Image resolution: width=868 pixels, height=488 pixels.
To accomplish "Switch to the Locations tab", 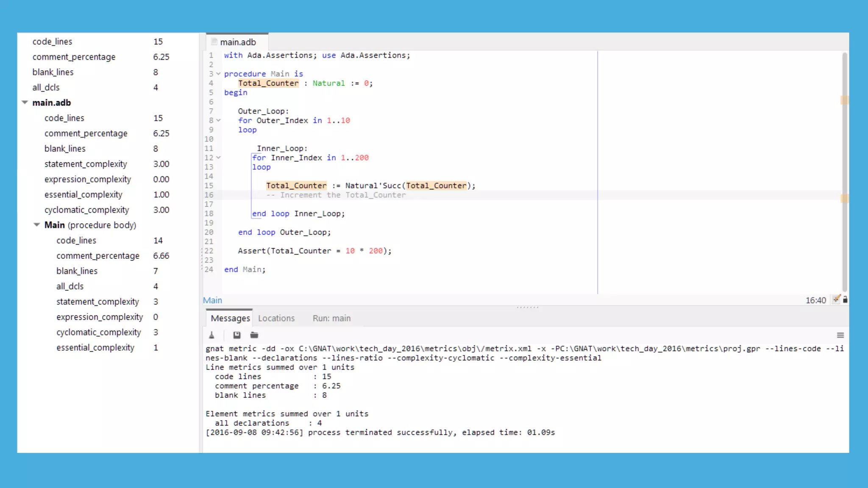I will pyautogui.click(x=276, y=318).
